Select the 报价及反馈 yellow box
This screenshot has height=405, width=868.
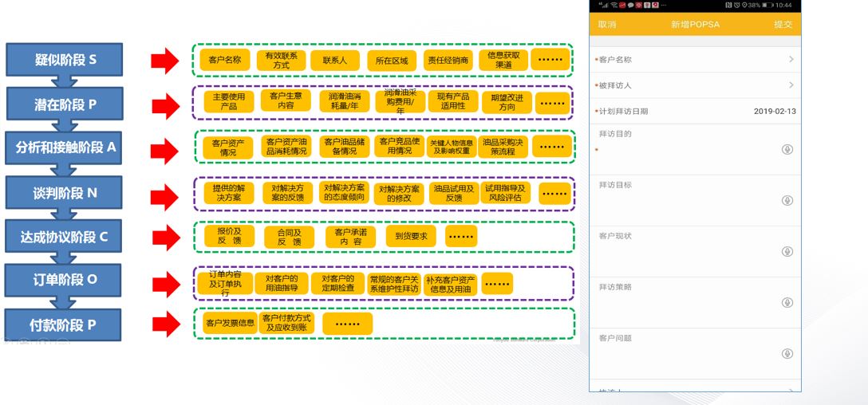(x=229, y=236)
